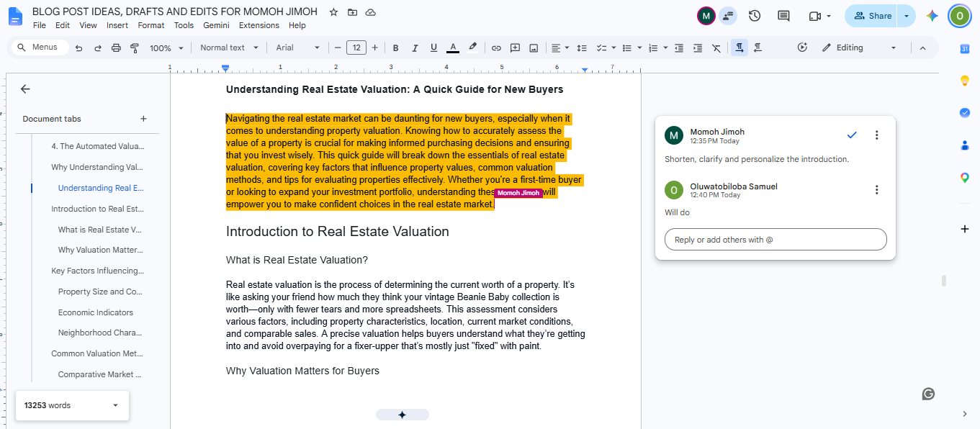Open the Editing mode dropdown
This screenshot has width=980, height=429.
[x=859, y=48]
